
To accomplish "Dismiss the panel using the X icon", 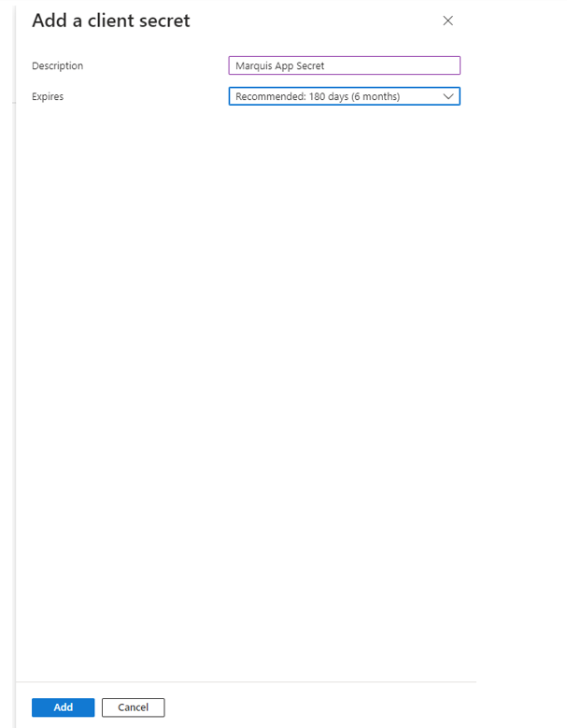I will 447,21.
